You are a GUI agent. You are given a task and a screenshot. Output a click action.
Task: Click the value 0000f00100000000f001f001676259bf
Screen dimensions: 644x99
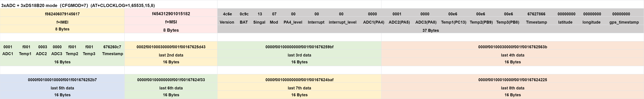[x=299, y=47]
